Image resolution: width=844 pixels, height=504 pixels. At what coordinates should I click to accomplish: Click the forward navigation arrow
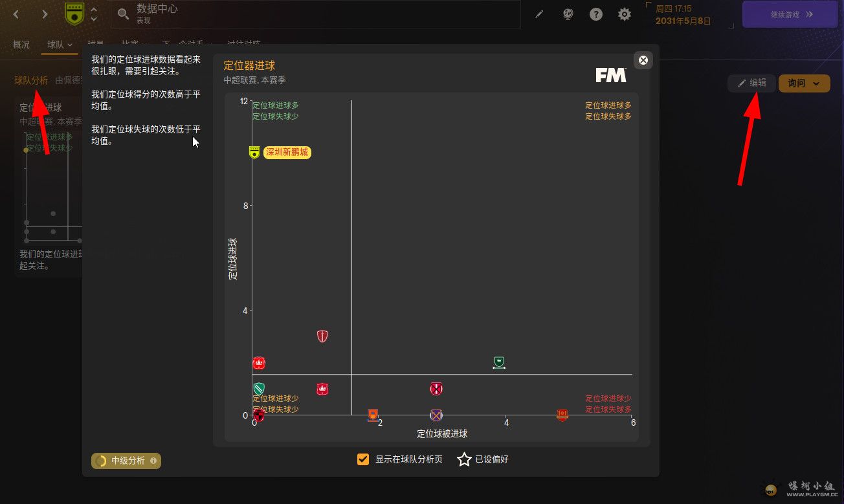point(45,14)
